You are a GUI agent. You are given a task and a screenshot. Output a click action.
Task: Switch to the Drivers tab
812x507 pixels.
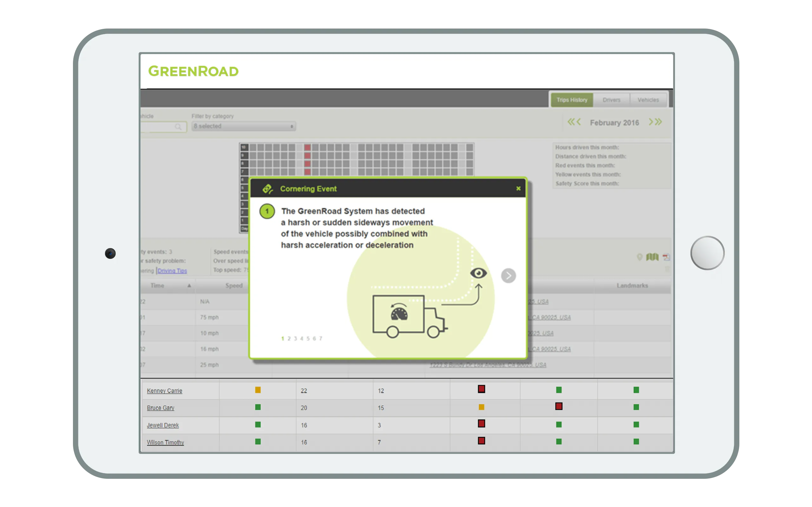click(x=611, y=100)
